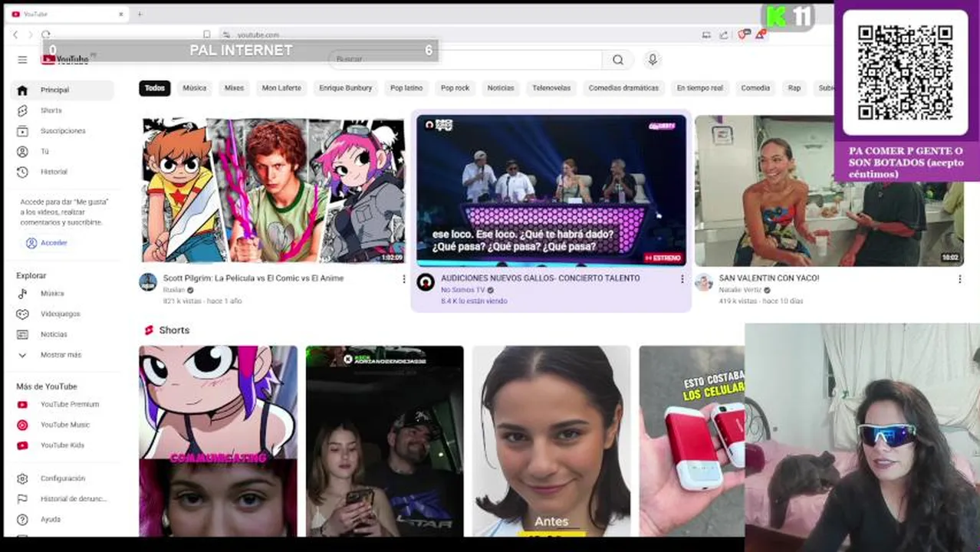Open Videojuegos under Explorar

63,314
